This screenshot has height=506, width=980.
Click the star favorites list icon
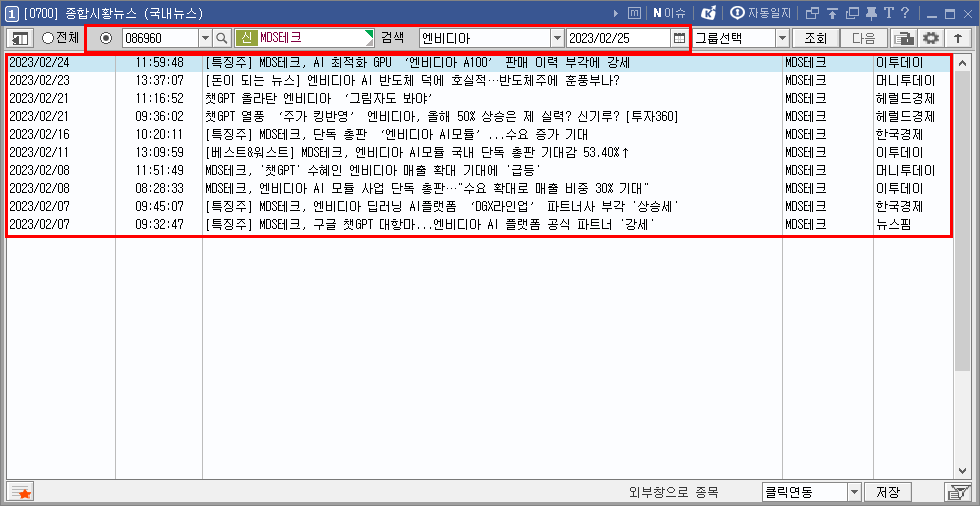coord(20,492)
